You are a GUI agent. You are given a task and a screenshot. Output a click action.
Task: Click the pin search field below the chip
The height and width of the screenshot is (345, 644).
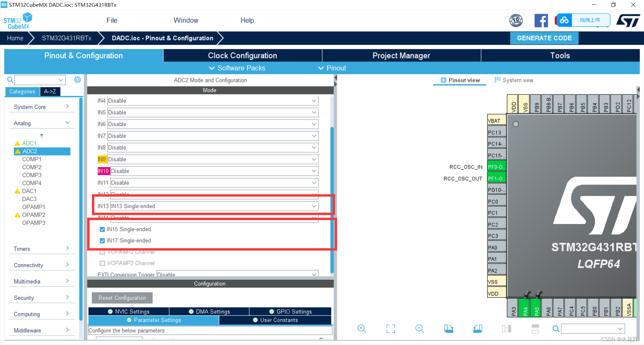593,329
